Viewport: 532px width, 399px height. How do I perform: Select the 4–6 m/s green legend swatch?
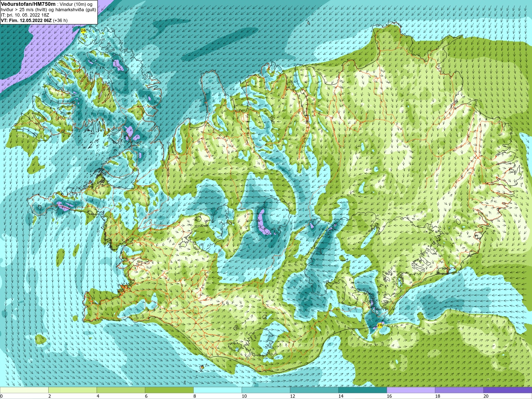(x=121, y=390)
